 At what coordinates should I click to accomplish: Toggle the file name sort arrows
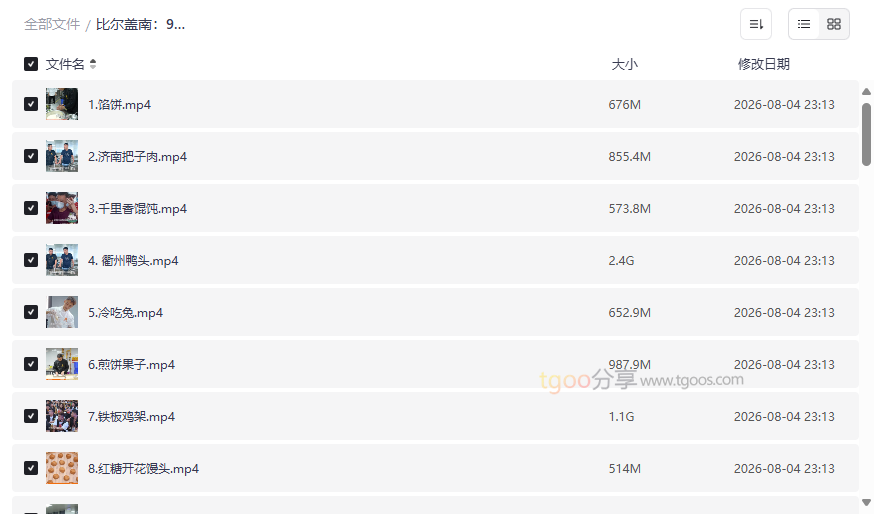coord(93,64)
